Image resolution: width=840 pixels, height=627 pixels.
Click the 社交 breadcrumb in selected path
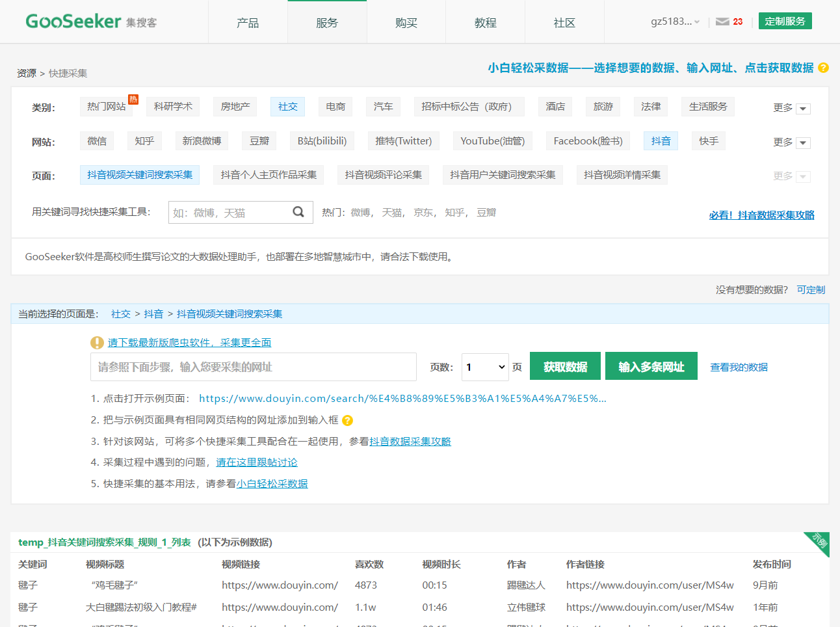pos(121,313)
